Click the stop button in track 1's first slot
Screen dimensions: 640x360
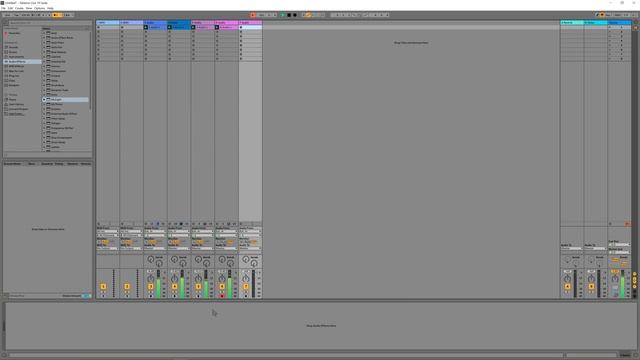pyautogui.click(x=98, y=27)
